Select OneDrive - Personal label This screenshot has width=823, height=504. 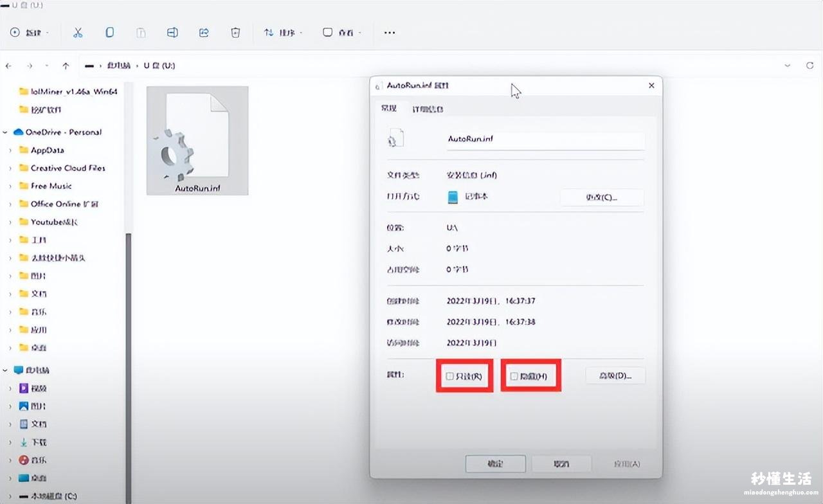(x=64, y=132)
